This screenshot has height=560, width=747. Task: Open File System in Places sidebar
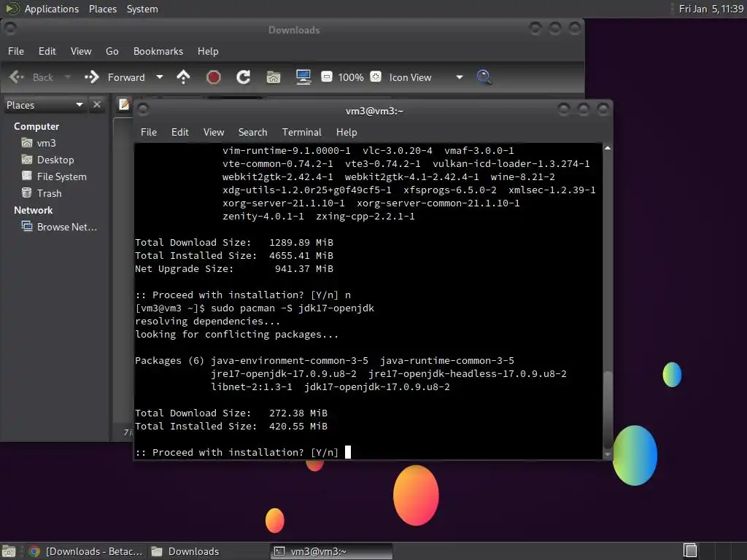click(x=54, y=176)
